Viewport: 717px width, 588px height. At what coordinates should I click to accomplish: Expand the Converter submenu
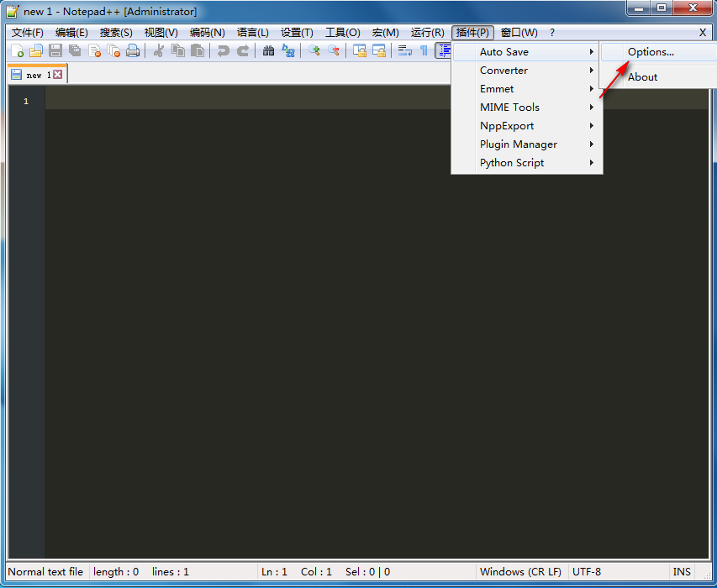tap(526, 71)
